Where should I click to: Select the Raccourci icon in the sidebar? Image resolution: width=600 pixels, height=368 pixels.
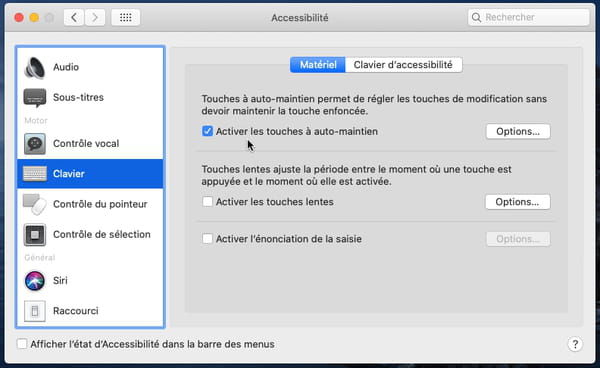pos(35,311)
